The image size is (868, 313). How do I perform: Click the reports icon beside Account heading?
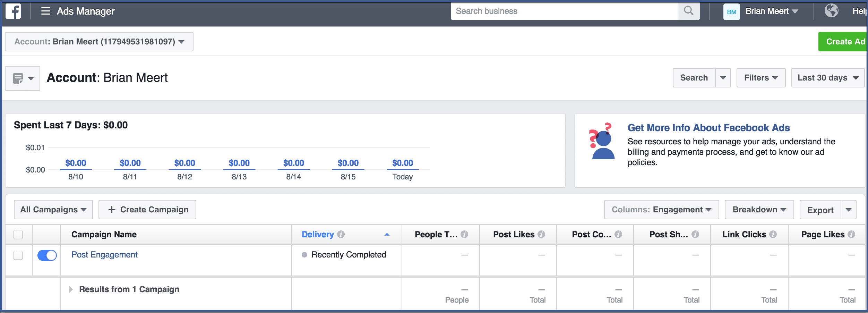point(23,78)
